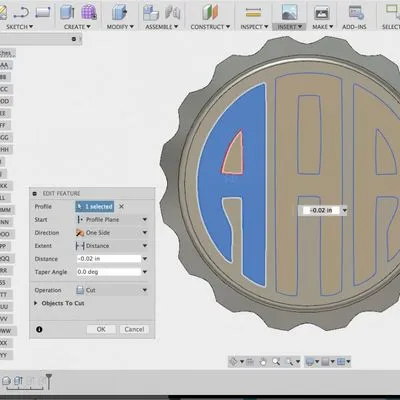Confirm the edit with OK
The image size is (400, 400).
[x=101, y=329]
